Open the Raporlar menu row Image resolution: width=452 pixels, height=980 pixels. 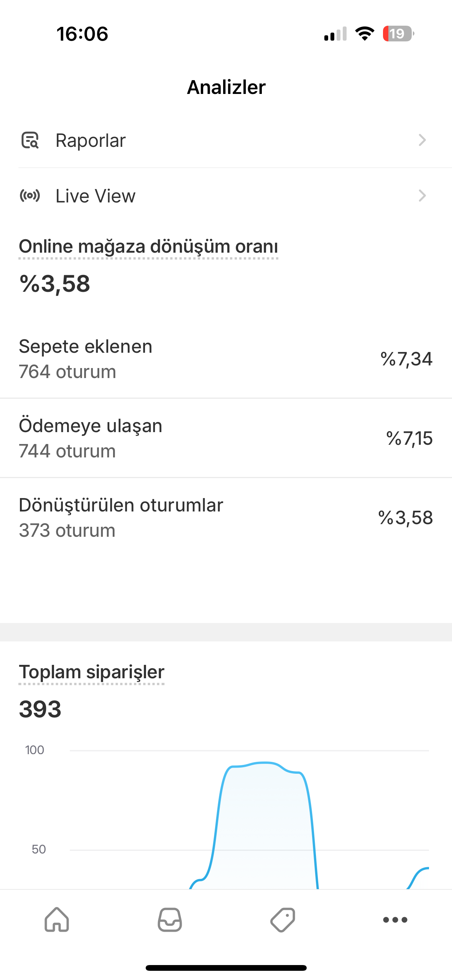pyautogui.click(x=226, y=140)
